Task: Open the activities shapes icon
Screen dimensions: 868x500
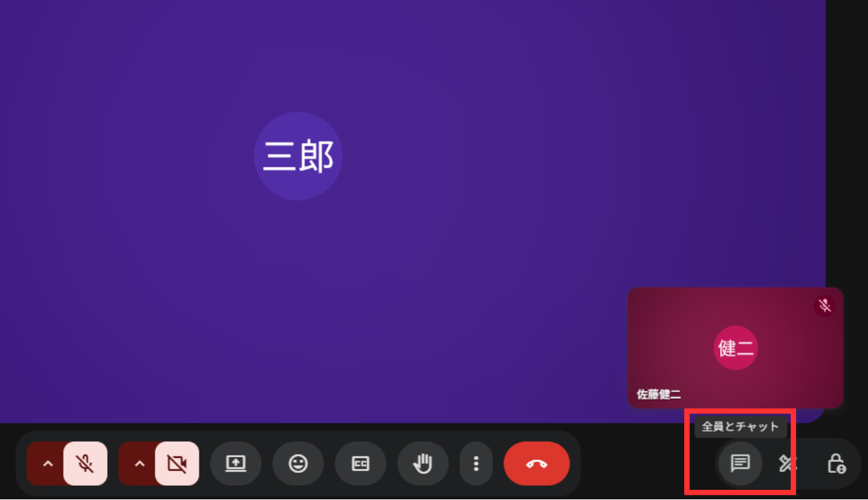Action: point(788,463)
